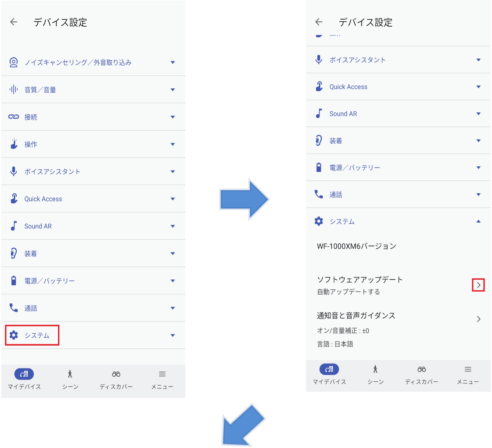Screen dimensions: 492x448
Task: Open ソフトウェアアップデート via its red-boxed chevron
Action: (x=478, y=285)
